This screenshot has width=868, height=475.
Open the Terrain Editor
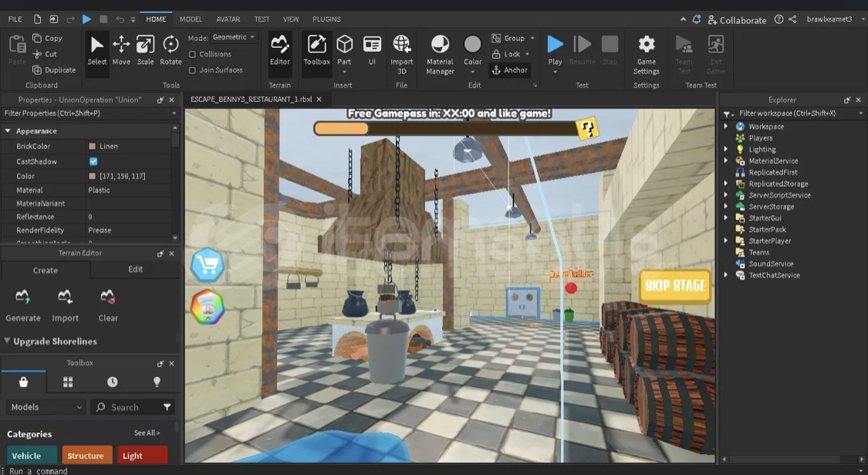click(x=279, y=50)
